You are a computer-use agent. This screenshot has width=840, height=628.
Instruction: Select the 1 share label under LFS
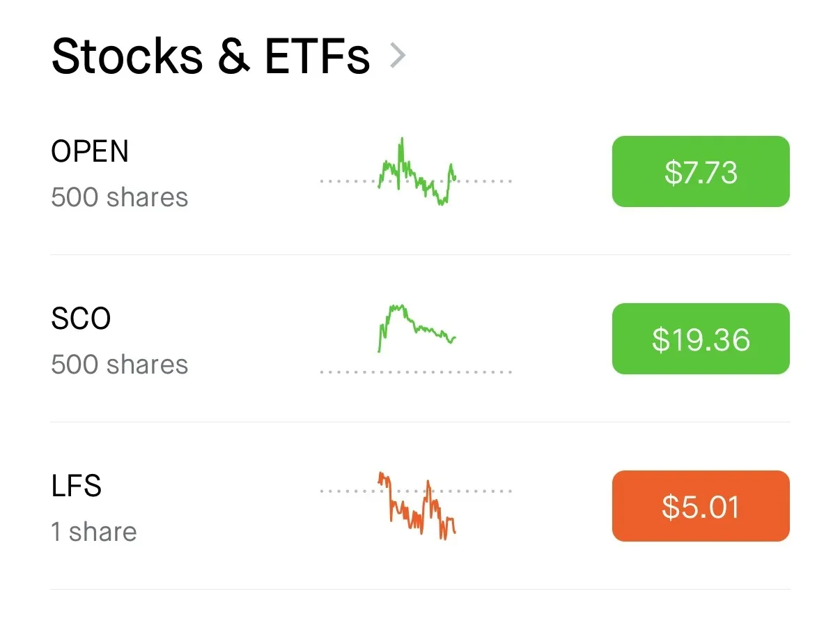pyautogui.click(x=93, y=532)
